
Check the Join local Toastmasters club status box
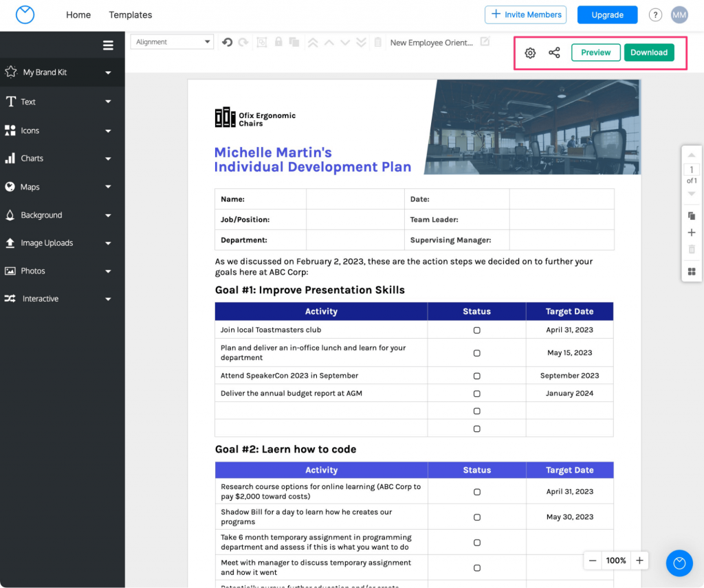(477, 330)
